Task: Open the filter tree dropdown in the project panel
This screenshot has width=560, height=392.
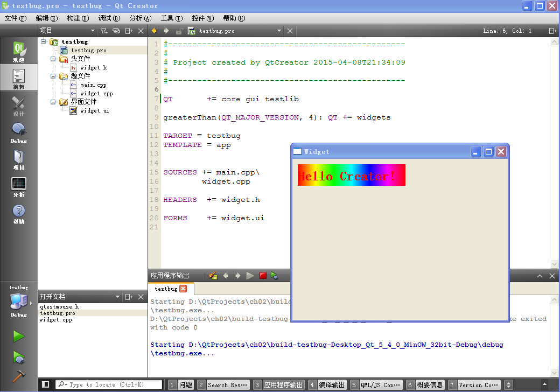Action: tap(104, 31)
